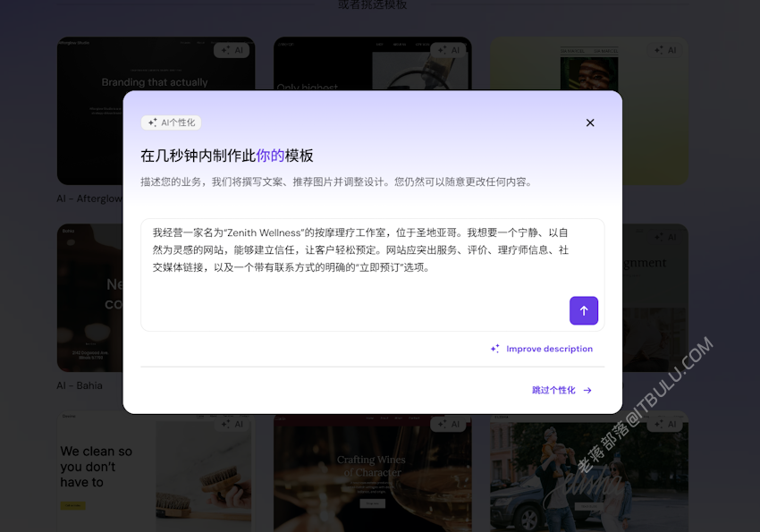This screenshot has height=532, width=760.
Task: Close the AI personalization dialog
Action: click(x=590, y=122)
